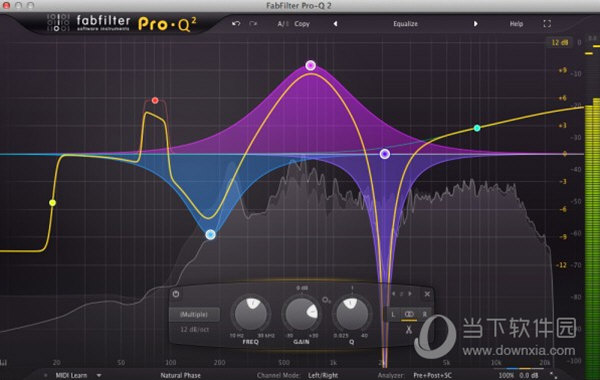Click the Q knob

pyautogui.click(x=352, y=314)
